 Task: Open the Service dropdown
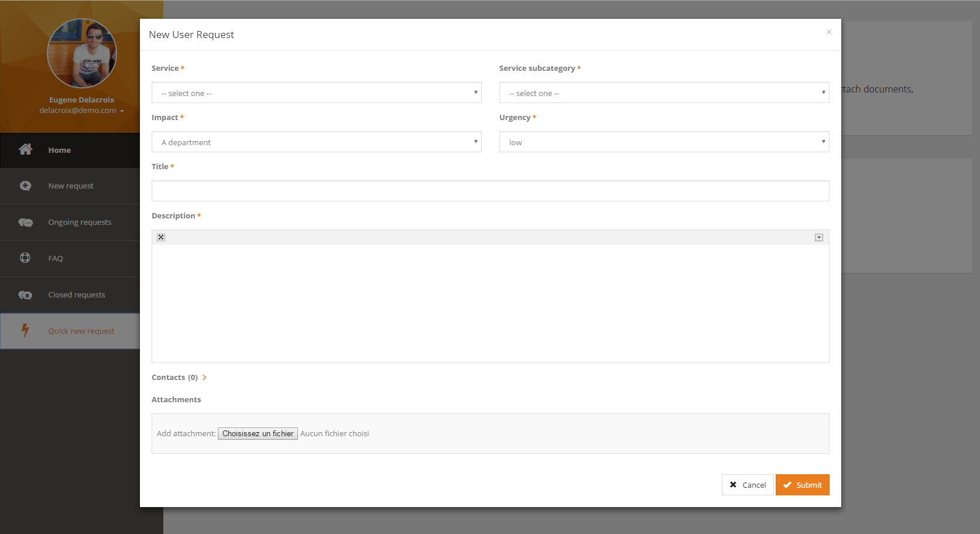316,93
